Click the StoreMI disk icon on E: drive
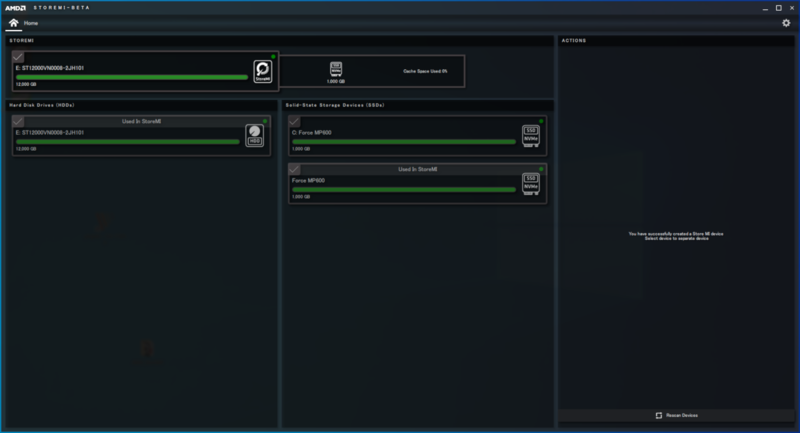 point(262,71)
